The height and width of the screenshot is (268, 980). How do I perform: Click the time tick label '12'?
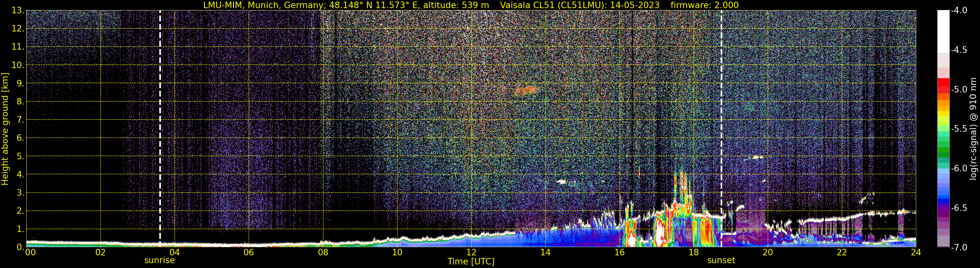point(471,252)
